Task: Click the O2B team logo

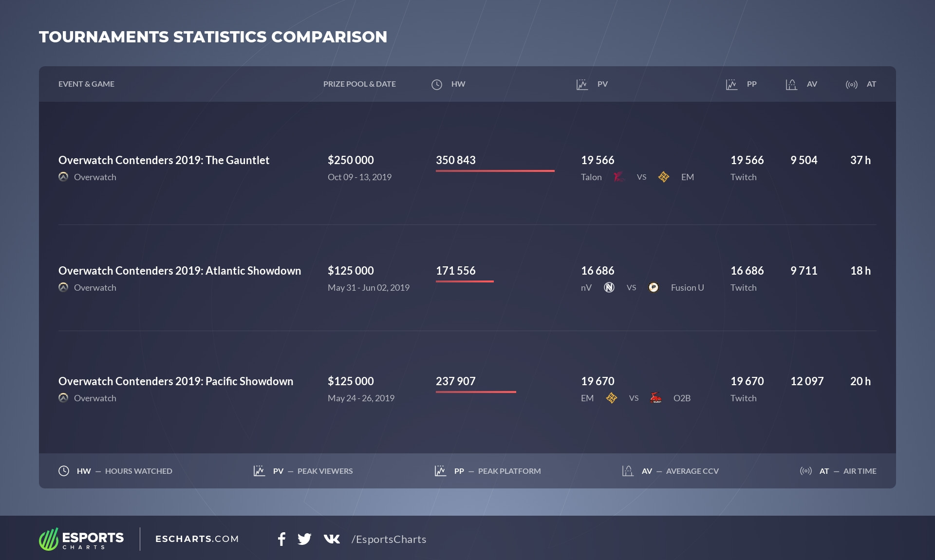Action: [x=656, y=398]
